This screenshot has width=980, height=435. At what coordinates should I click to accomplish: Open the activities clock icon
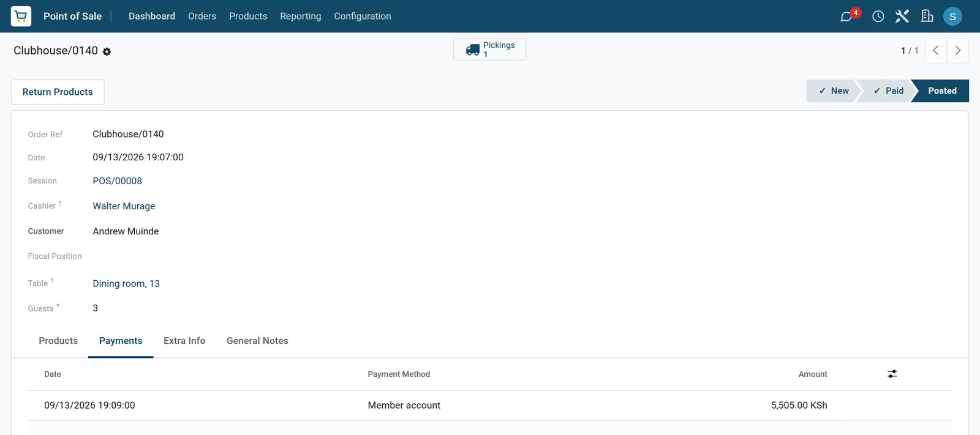[x=878, y=17]
